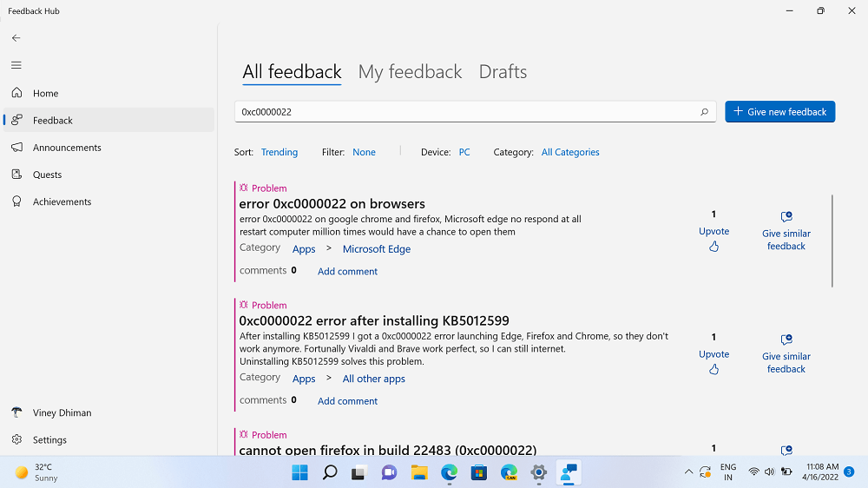Upvote the KB5012599 error feedback
The width and height of the screenshot is (868, 488).
point(713,361)
